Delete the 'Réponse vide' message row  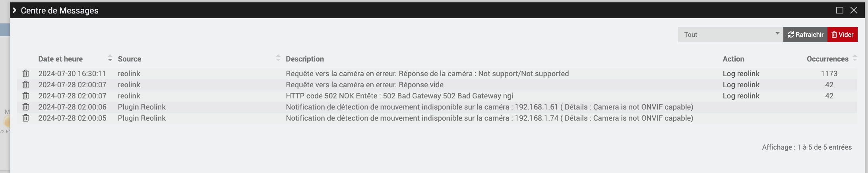26,85
